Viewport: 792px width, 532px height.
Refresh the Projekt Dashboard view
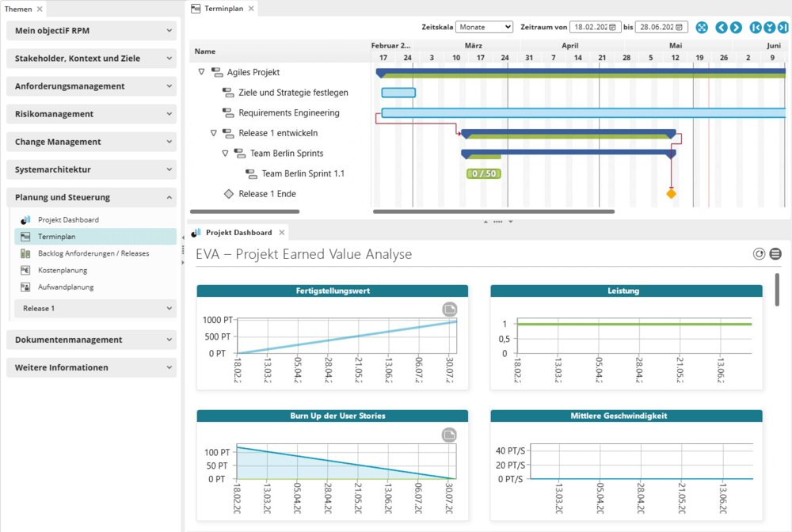(x=759, y=254)
